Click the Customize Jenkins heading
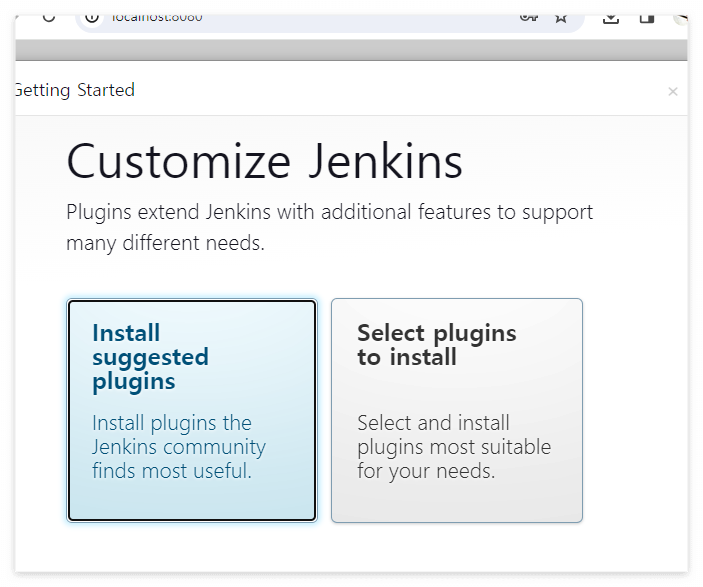703x587 pixels. point(265,161)
